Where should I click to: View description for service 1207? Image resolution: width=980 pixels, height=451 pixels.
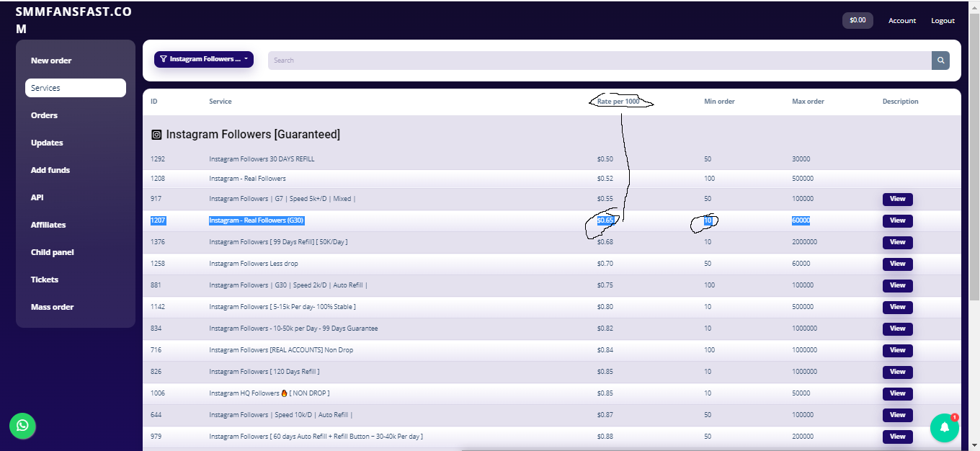[x=897, y=220]
